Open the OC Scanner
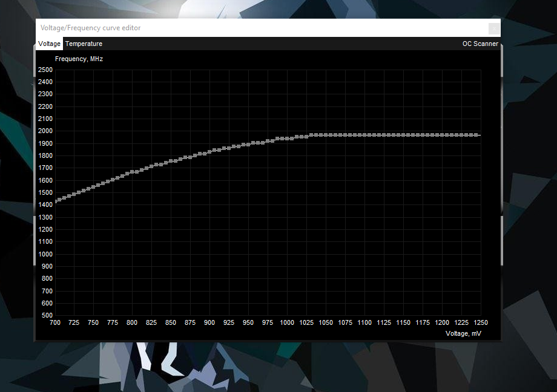 (x=480, y=44)
